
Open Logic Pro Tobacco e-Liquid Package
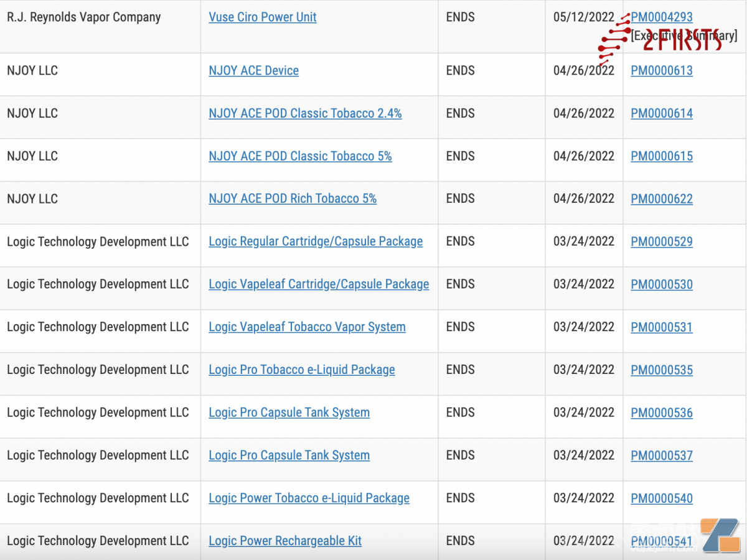[x=301, y=370]
